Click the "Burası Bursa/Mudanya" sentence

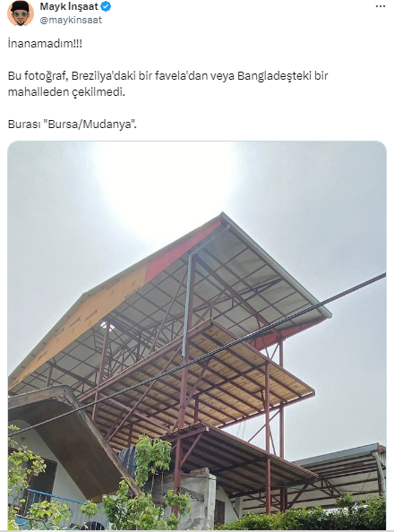pyautogui.click(x=73, y=124)
